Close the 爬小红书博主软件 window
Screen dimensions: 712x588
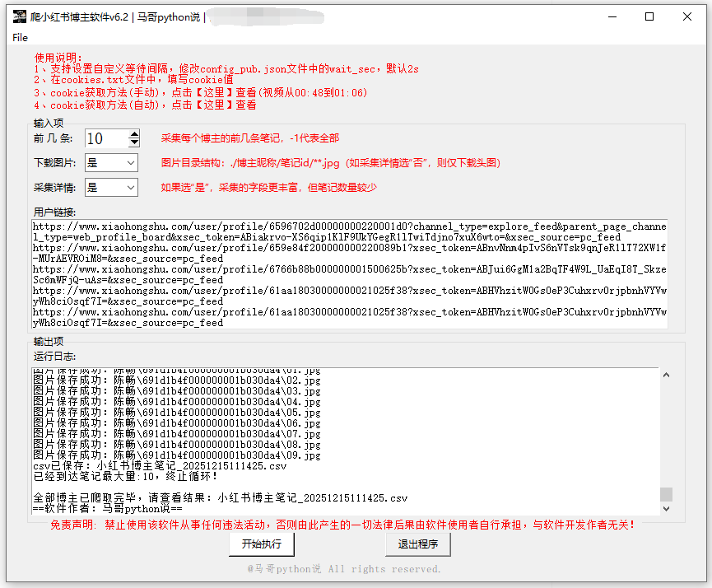(x=687, y=16)
